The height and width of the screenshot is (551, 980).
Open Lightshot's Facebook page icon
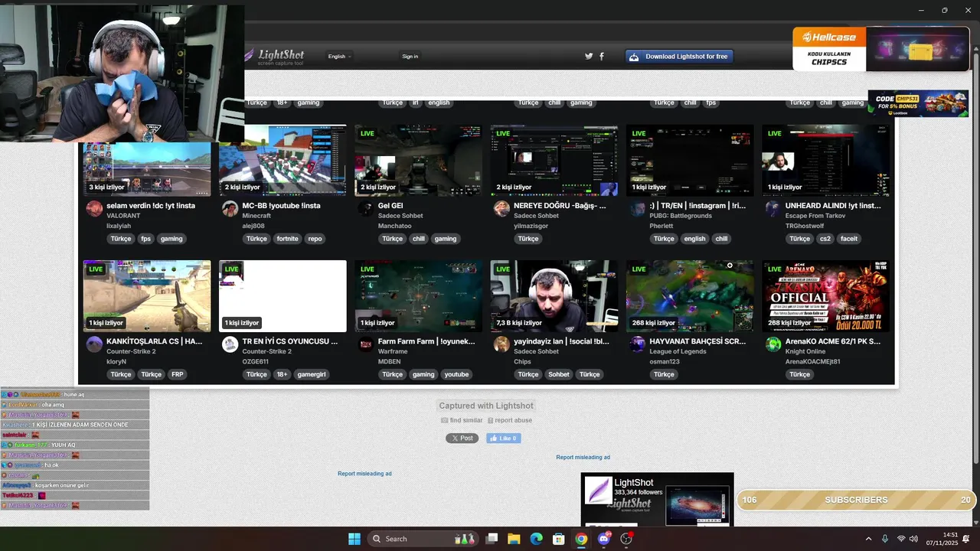point(602,56)
